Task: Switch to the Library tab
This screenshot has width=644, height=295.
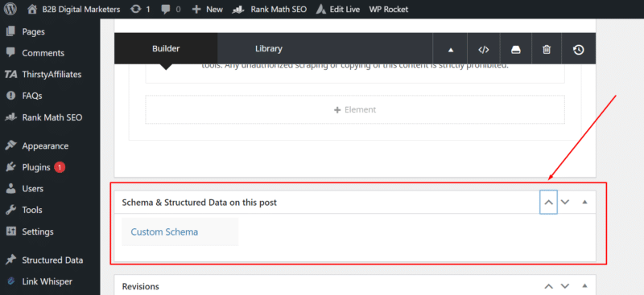Action: pos(269,48)
